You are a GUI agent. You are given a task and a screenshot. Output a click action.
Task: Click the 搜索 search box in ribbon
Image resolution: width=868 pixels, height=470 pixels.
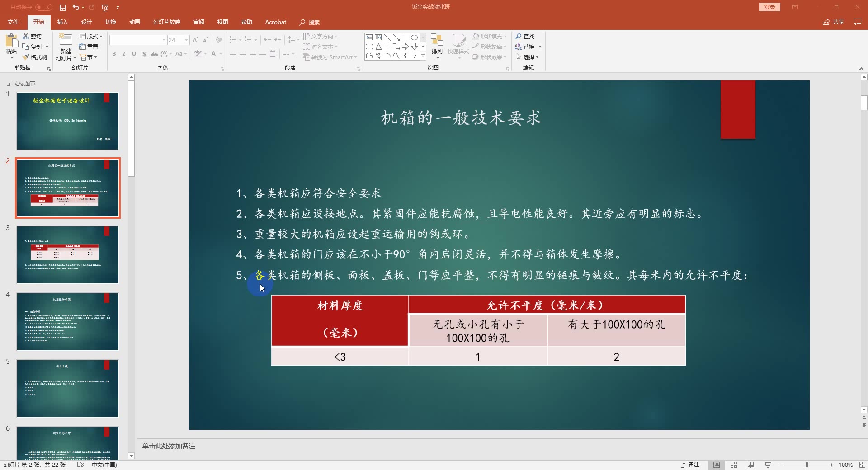310,22
